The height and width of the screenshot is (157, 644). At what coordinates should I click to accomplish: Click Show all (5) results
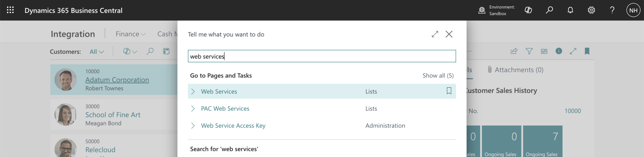coord(438,75)
